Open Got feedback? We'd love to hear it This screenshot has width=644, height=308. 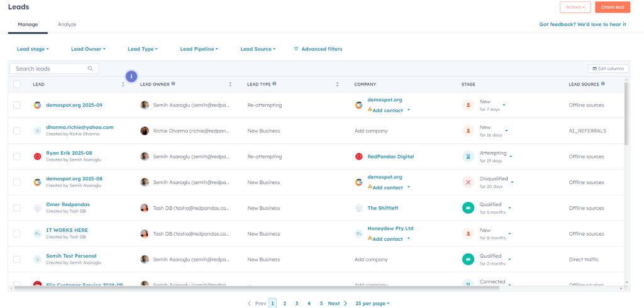(x=582, y=25)
